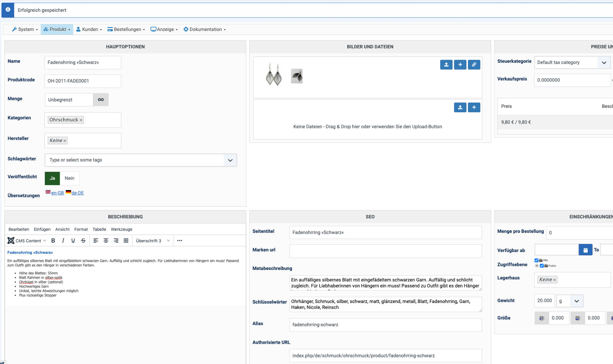Apply underline formatting in the description editor
The width and height of the screenshot is (613, 364).
[73, 241]
